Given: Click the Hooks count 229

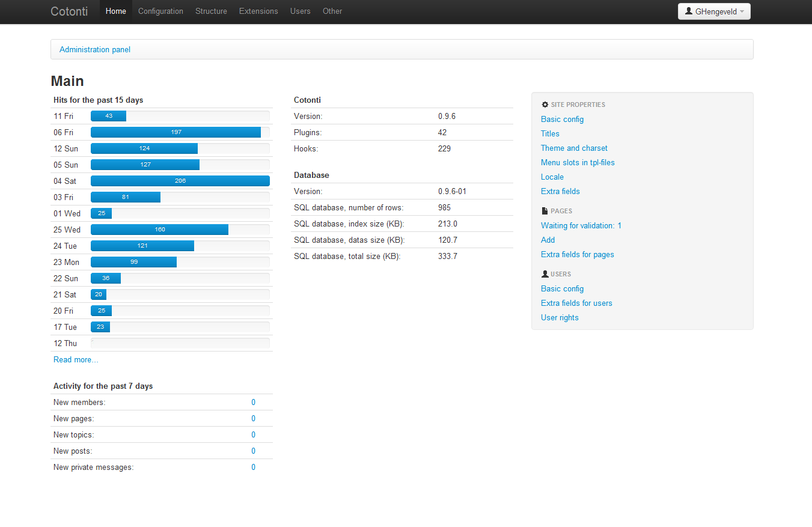Looking at the screenshot, I should (444, 149).
